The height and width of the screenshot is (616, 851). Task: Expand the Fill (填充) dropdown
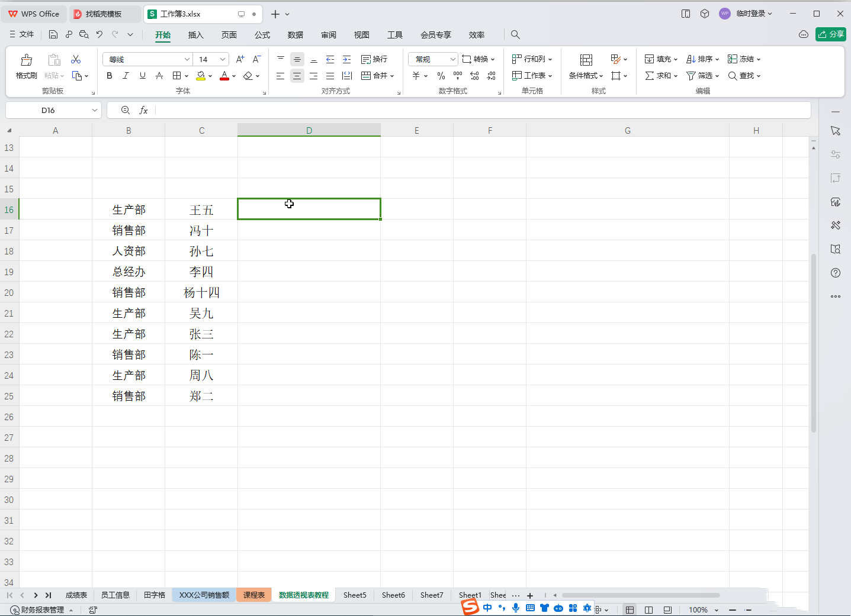coord(676,59)
